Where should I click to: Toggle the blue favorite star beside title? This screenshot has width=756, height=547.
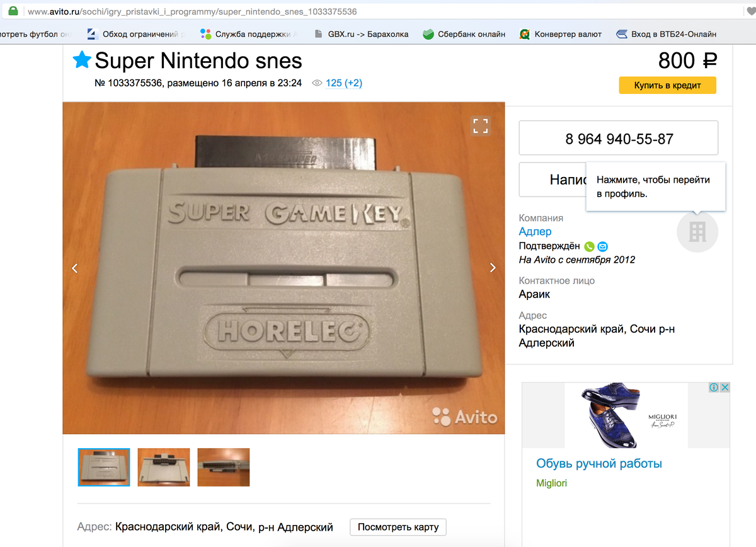tap(82, 60)
